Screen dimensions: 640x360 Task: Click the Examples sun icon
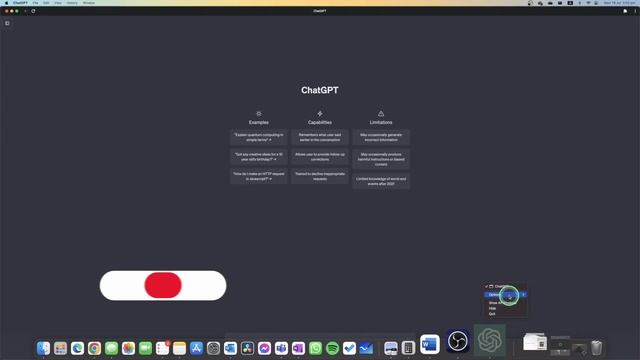(x=259, y=113)
